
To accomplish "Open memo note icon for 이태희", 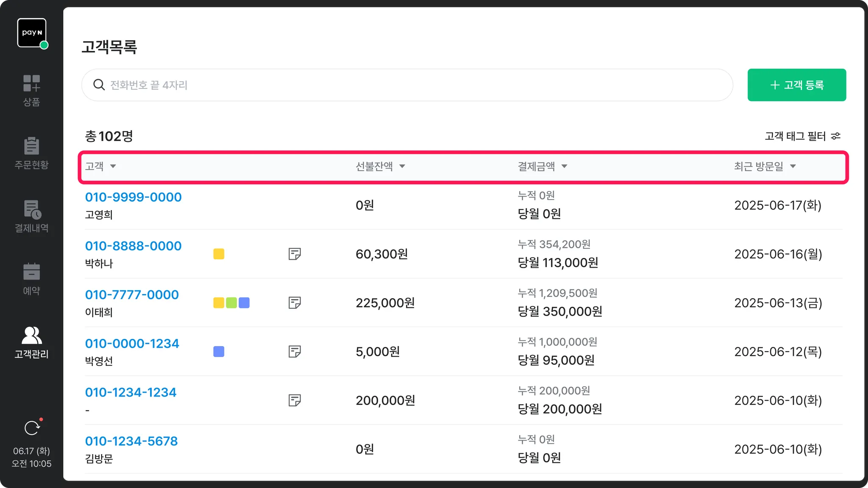I will click(x=295, y=303).
